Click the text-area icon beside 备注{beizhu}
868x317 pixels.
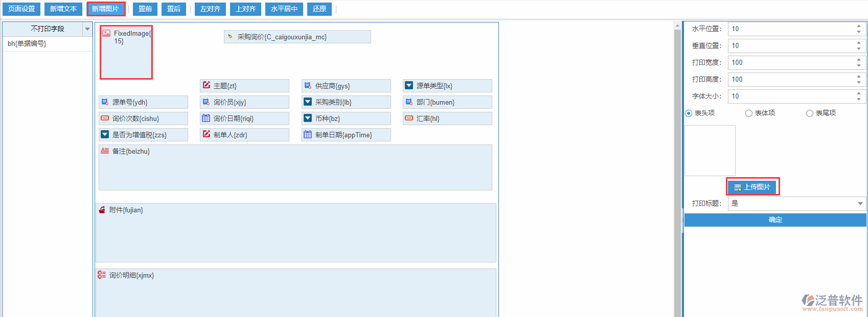click(105, 151)
